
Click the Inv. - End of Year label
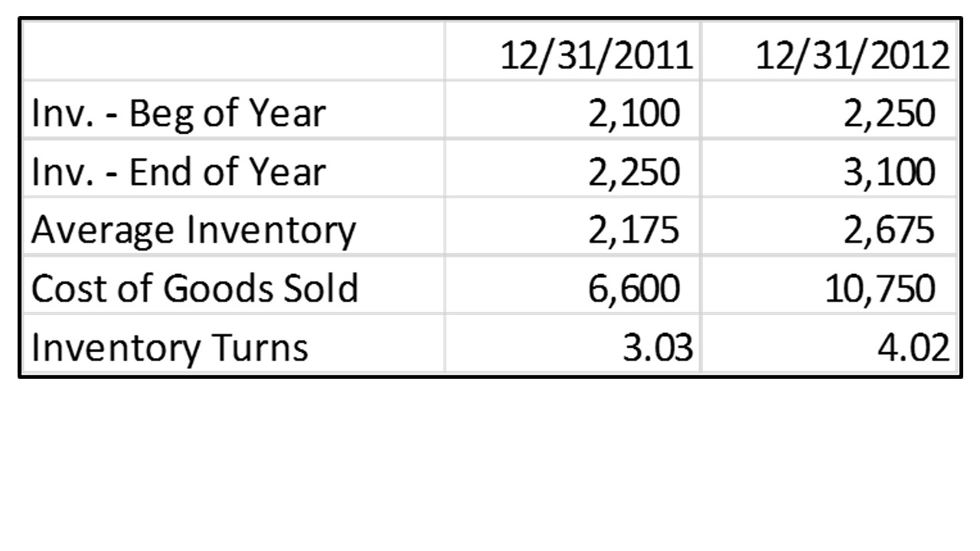point(179,172)
